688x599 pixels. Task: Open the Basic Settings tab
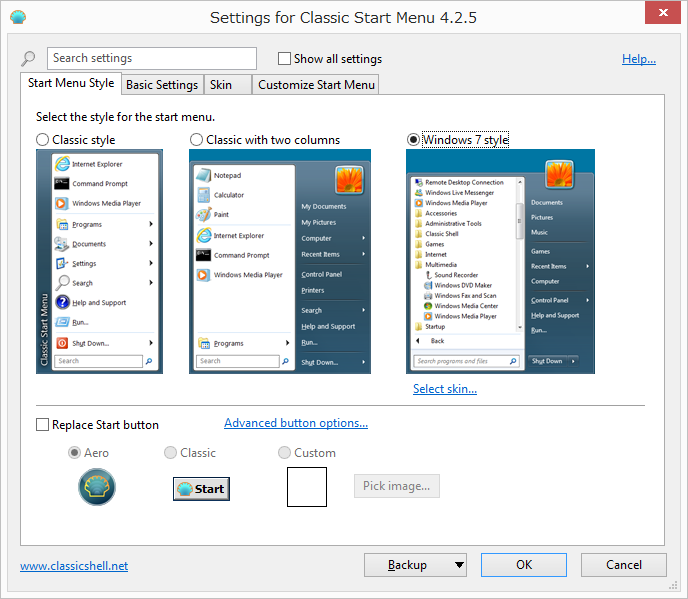(162, 85)
